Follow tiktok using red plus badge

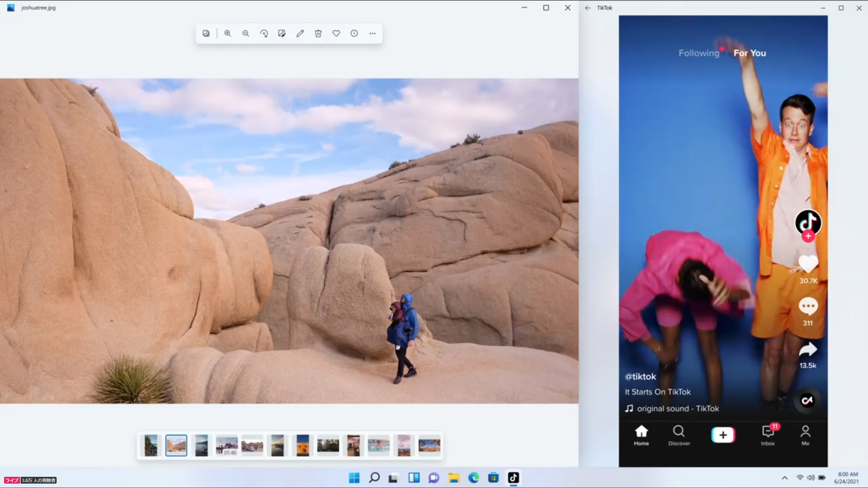(x=808, y=236)
